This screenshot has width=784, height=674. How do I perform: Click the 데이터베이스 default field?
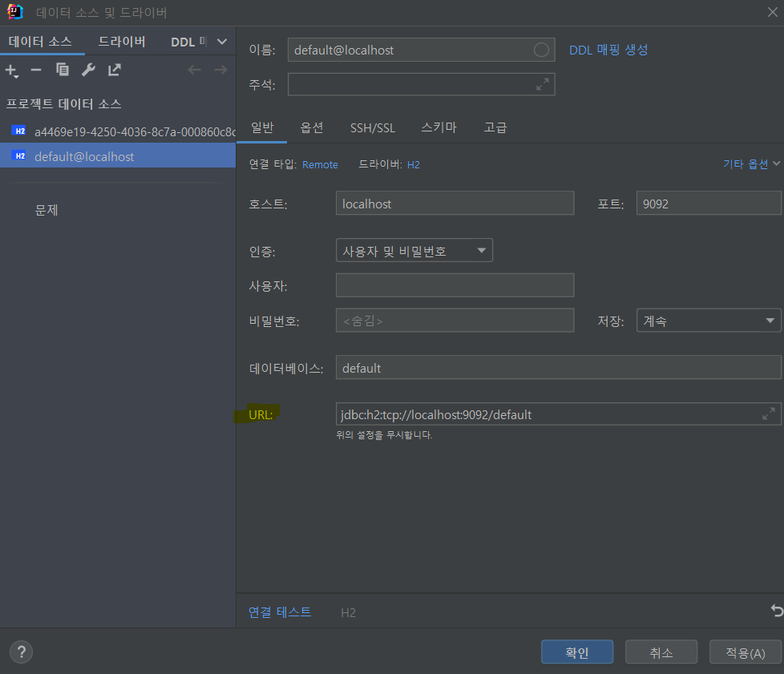click(558, 368)
